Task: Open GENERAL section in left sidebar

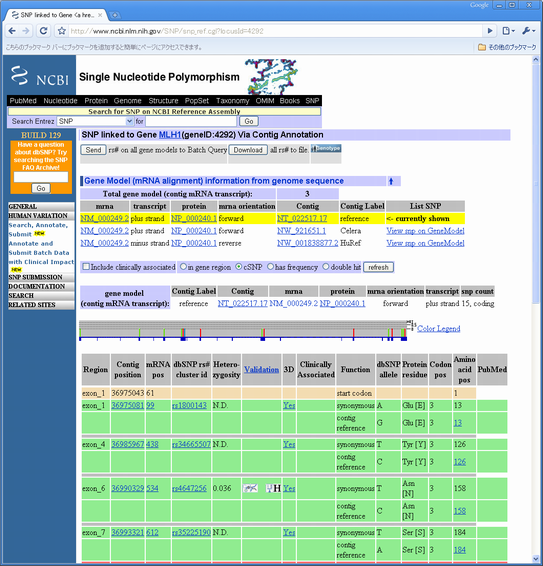Action: point(41,206)
